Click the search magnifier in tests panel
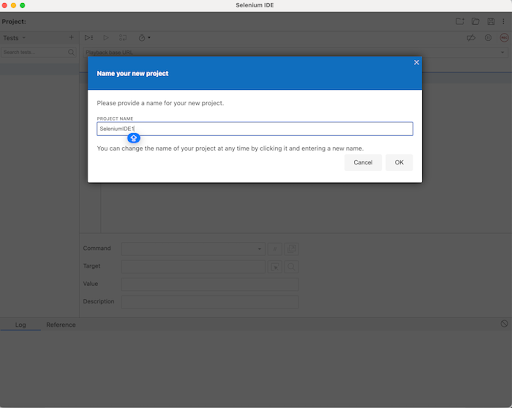 [71, 52]
